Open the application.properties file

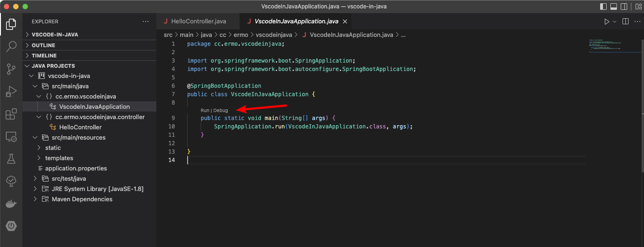point(90,168)
